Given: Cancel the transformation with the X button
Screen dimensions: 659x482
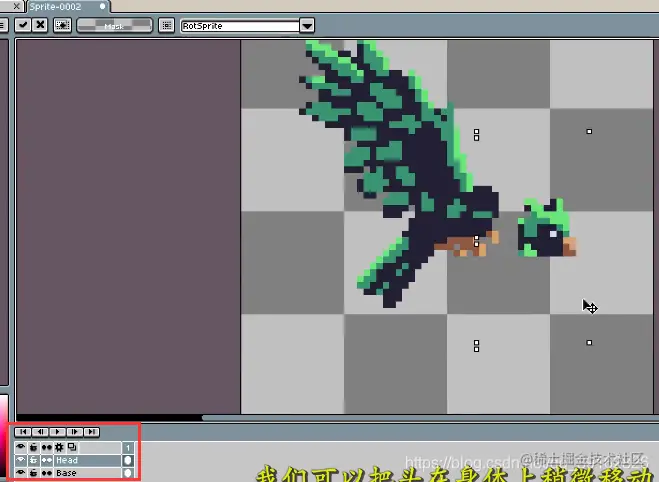Looking at the screenshot, I should tap(40, 25).
